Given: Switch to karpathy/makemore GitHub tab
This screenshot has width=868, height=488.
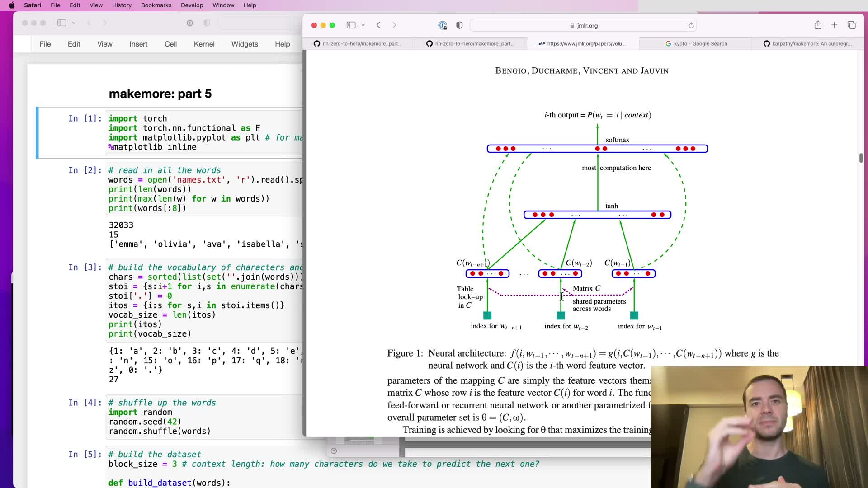Looking at the screenshot, I should [807, 44].
